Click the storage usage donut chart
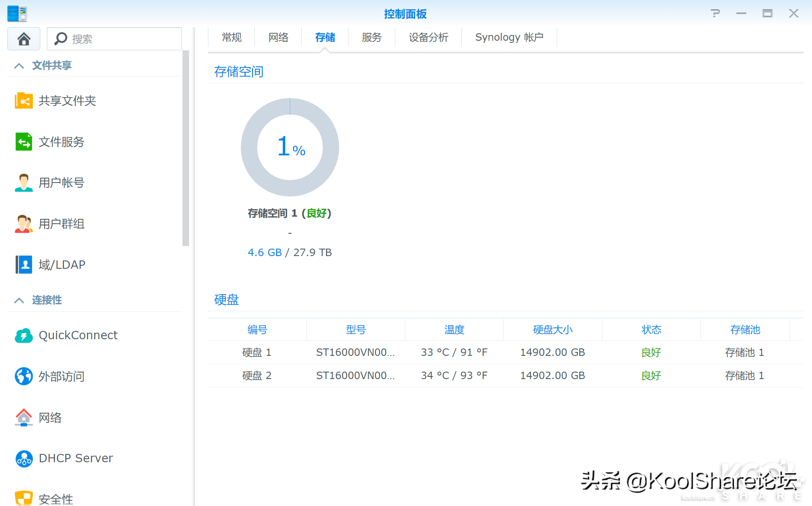The height and width of the screenshot is (506, 812). (290, 147)
